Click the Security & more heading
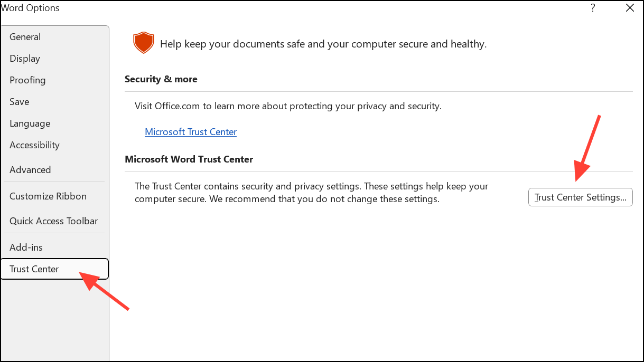Viewport: 644px width, 362px height. (161, 79)
